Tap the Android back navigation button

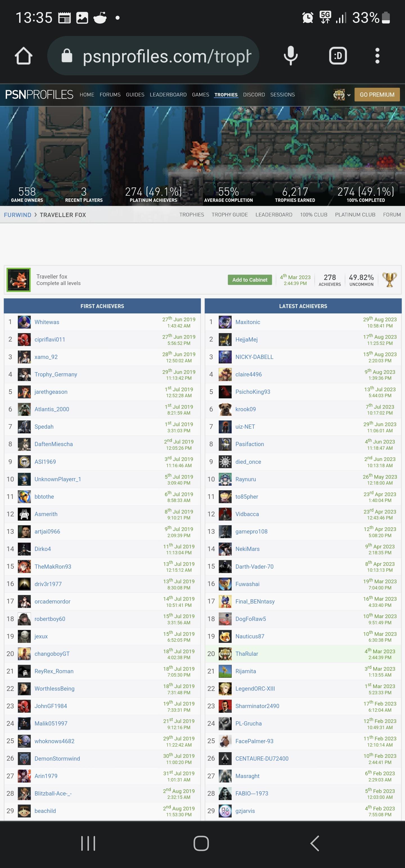(x=314, y=843)
